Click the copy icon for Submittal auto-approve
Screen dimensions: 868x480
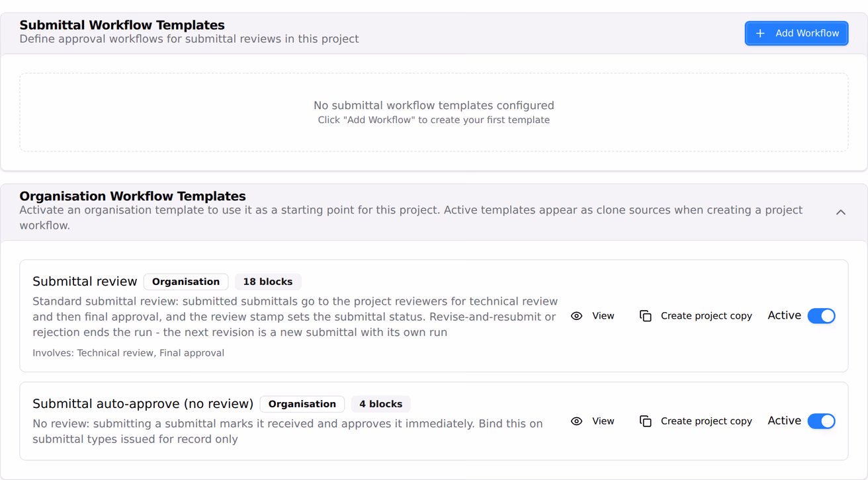(x=646, y=421)
